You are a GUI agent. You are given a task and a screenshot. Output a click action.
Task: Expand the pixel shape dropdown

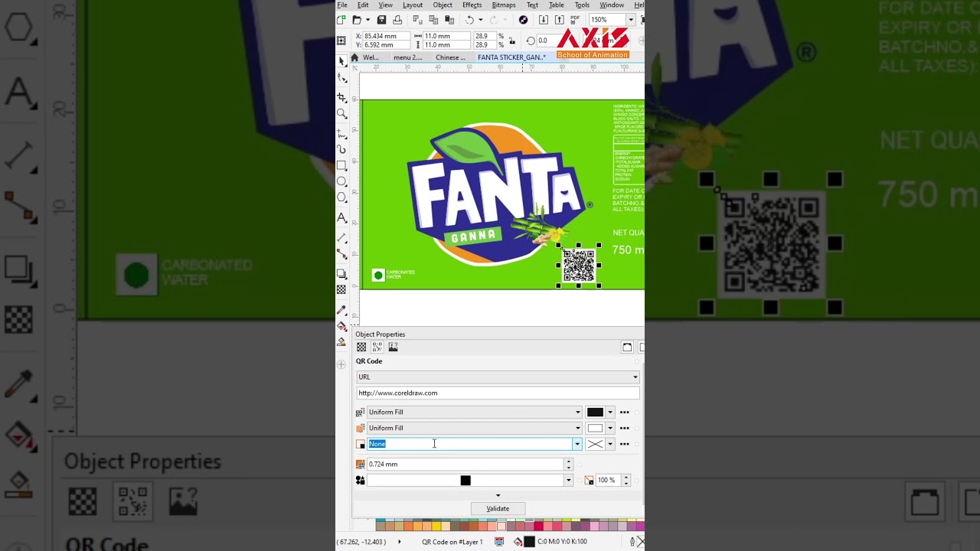(x=568, y=480)
